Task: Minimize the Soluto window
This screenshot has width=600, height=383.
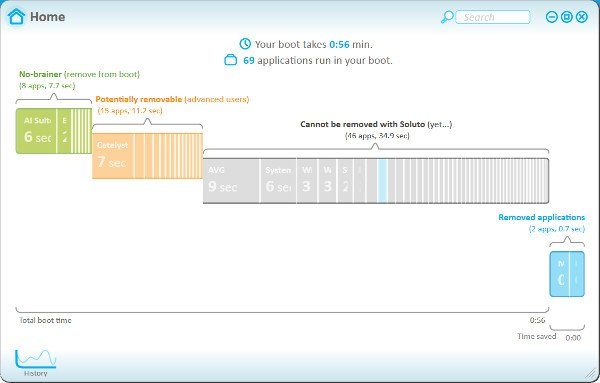Action: [551, 17]
